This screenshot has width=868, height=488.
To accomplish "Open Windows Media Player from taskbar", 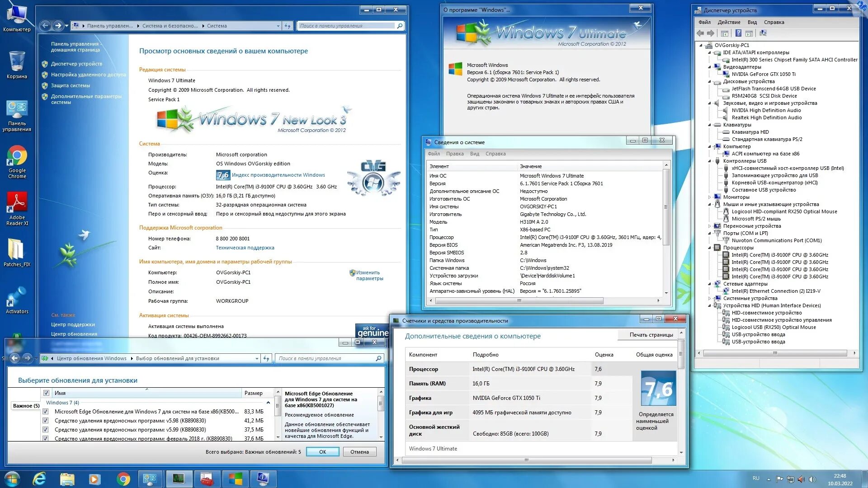I will tap(94, 479).
